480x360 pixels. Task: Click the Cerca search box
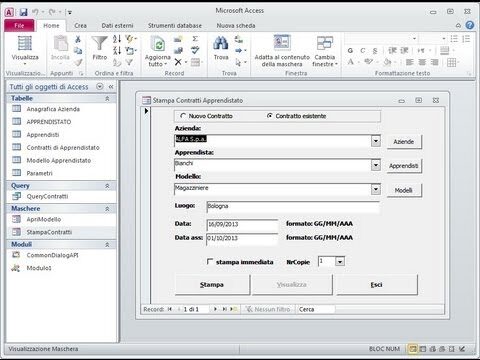(x=316, y=309)
